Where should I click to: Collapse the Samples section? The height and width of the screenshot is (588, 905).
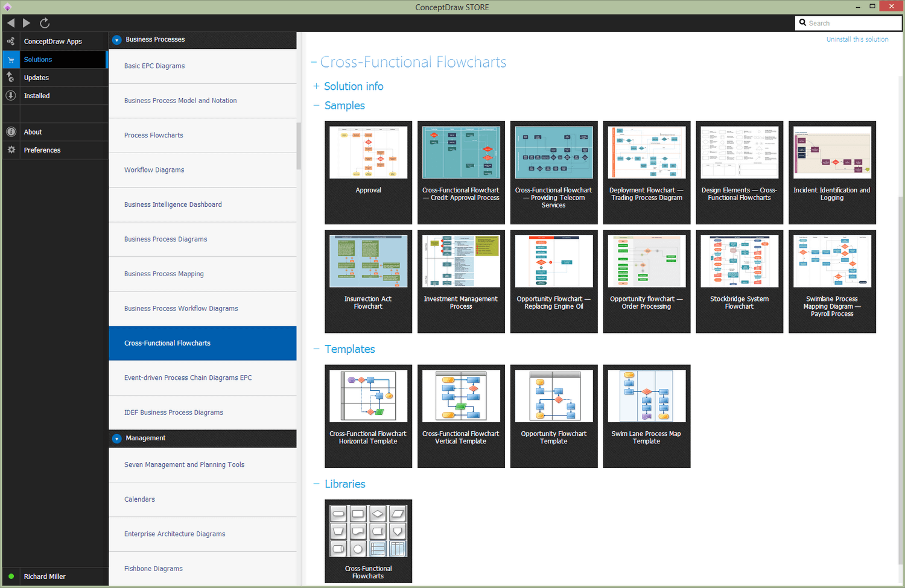pos(316,106)
